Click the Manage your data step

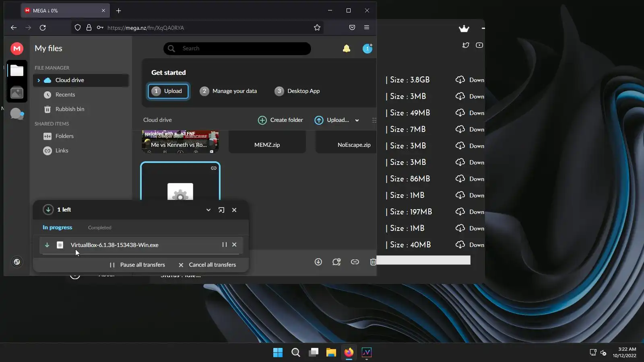(x=228, y=91)
